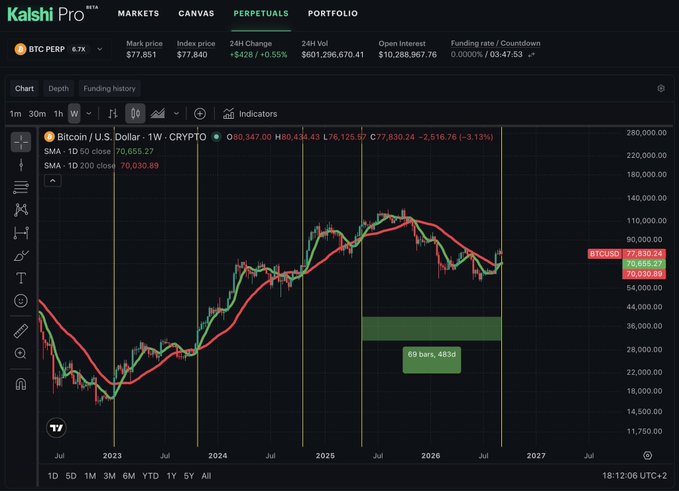
Task: Set chart range to 1M
Action: pyautogui.click(x=90, y=476)
